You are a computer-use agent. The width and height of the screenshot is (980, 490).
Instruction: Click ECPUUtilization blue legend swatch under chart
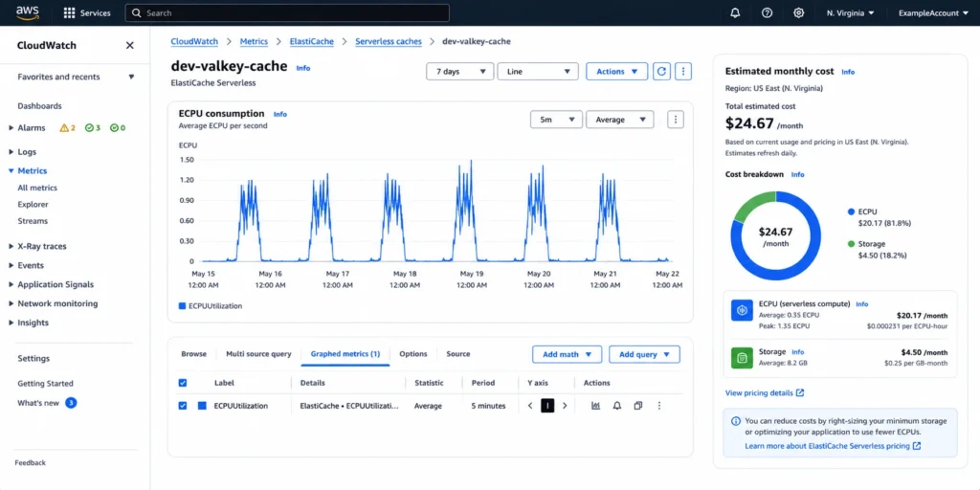tap(183, 306)
